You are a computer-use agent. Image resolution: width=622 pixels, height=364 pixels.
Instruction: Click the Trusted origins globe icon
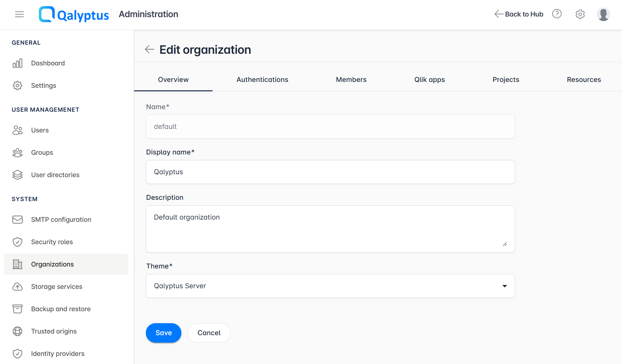18,331
